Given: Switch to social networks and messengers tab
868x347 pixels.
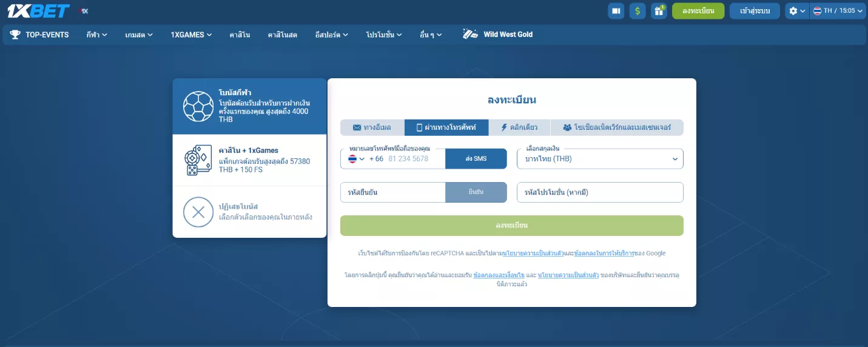Looking at the screenshot, I should pyautogui.click(x=617, y=127).
